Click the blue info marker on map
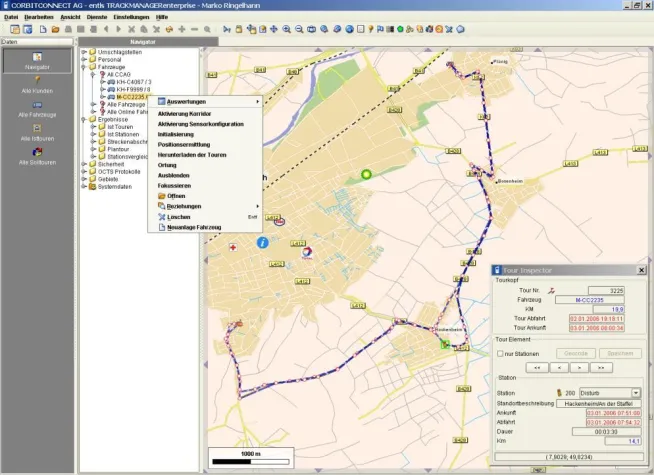This screenshot has width=654, height=475. pyautogui.click(x=262, y=242)
